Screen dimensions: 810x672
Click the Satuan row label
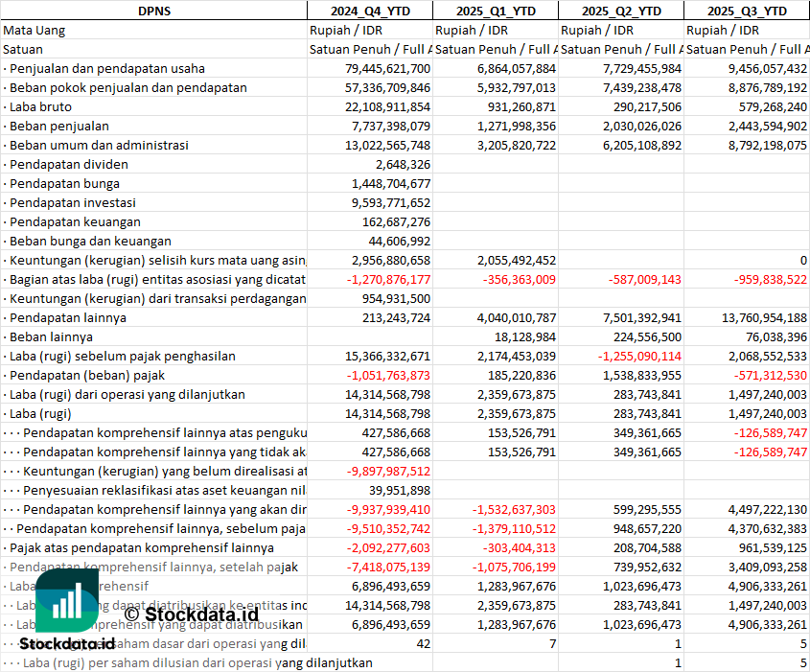[x=23, y=49]
